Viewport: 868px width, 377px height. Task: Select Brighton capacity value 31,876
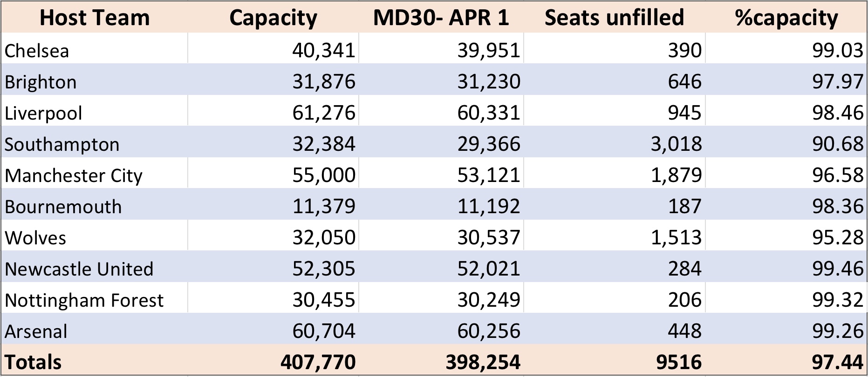324,82
